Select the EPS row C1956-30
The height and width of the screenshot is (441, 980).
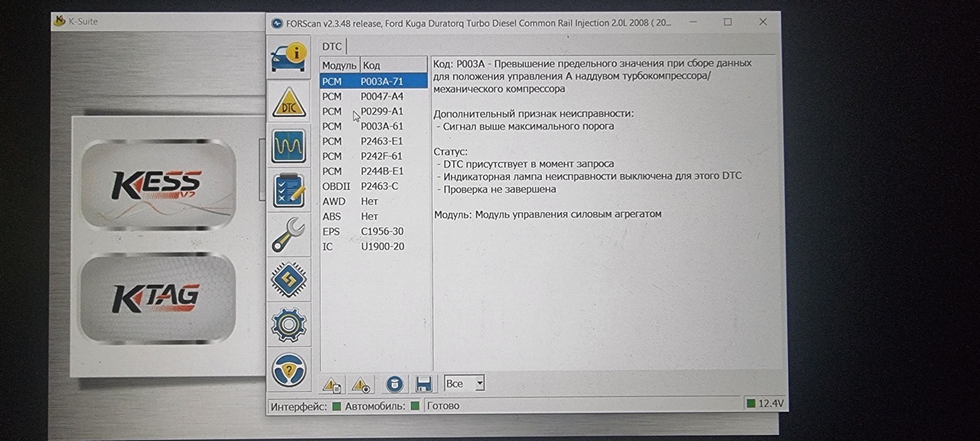374,231
